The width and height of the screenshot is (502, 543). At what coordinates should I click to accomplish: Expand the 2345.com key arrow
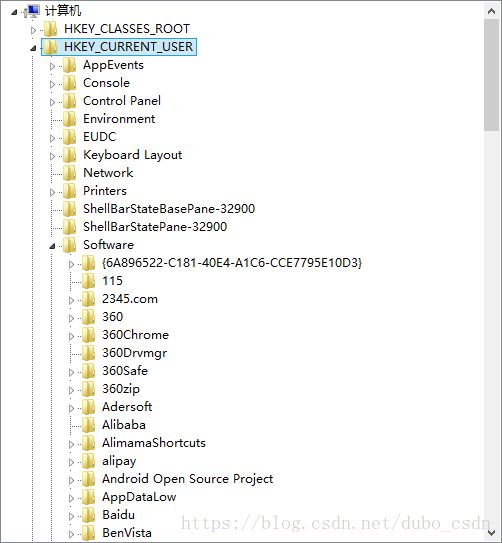click(x=71, y=300)
